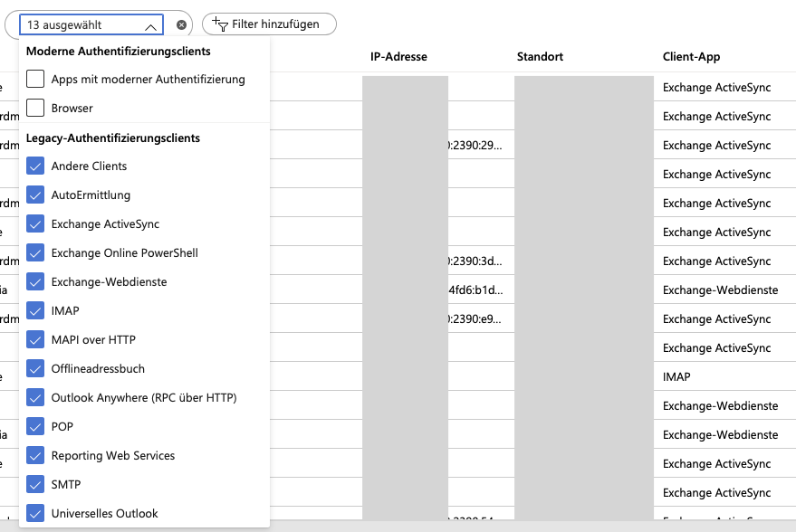Disable Exchange Online PowerShell
Image resolution: width=796 pixels, height=532 pixels.
click(34, 252)
